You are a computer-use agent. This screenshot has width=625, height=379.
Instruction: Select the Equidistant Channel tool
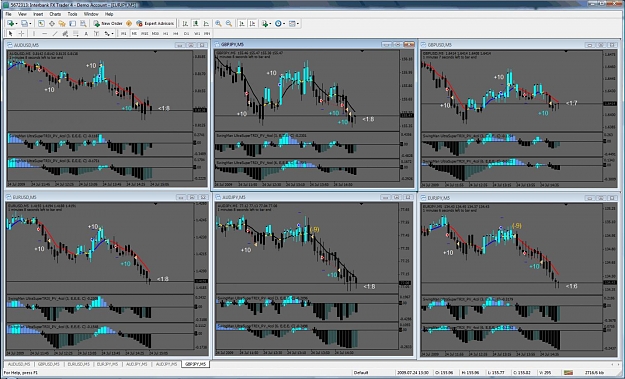coord(65,33)
